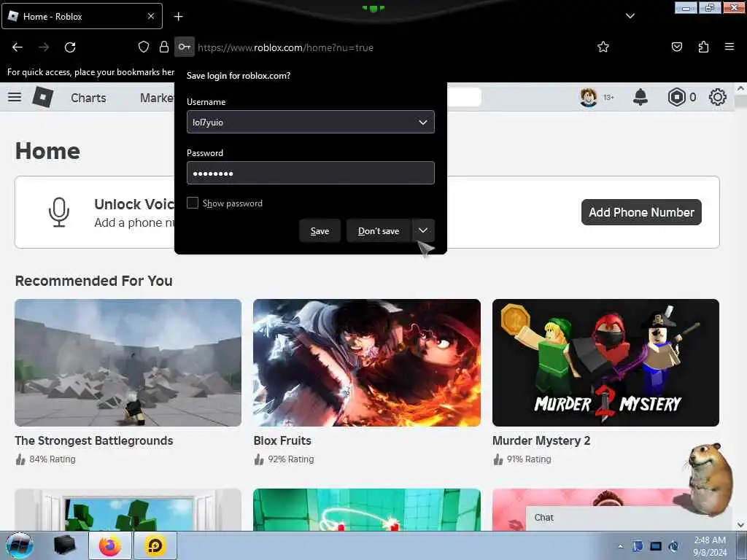
Task: Click the Password field in save login
Action: pos(311,173)
